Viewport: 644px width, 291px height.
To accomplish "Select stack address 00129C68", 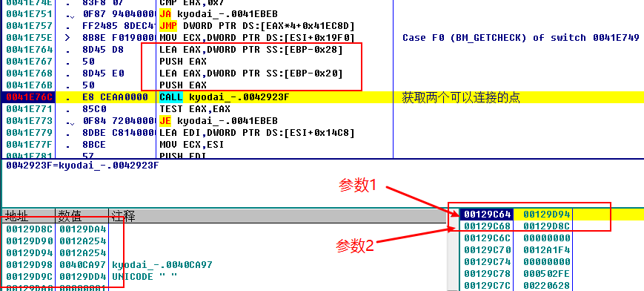I will 488,226.
